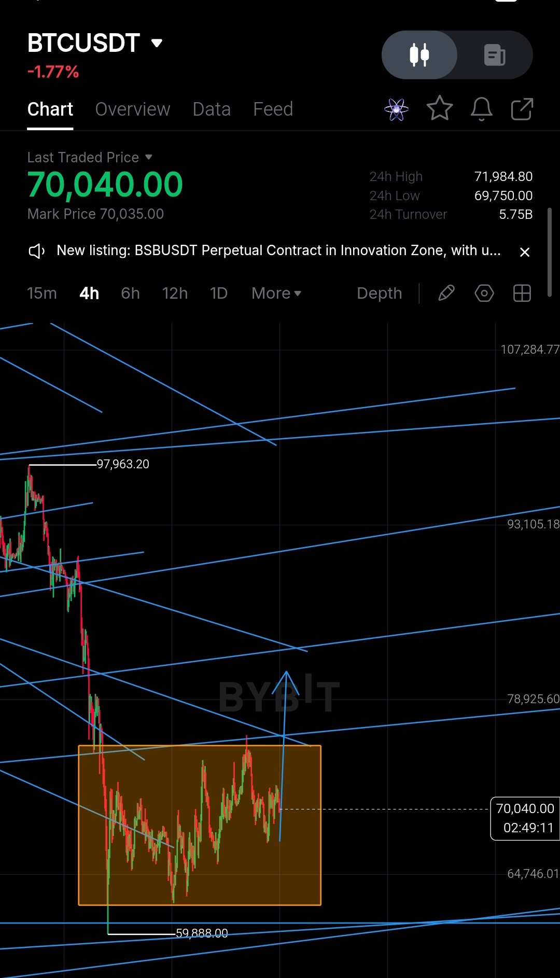Select the 12h timeframe
The width and height of the screenshot is (560, 978).
tap(175, 294)
